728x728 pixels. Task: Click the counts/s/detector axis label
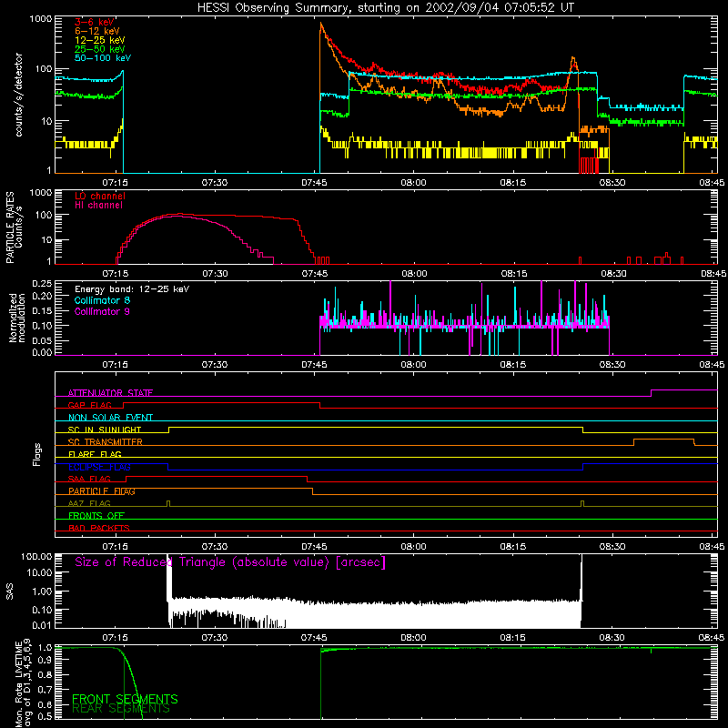pos(18,95)
